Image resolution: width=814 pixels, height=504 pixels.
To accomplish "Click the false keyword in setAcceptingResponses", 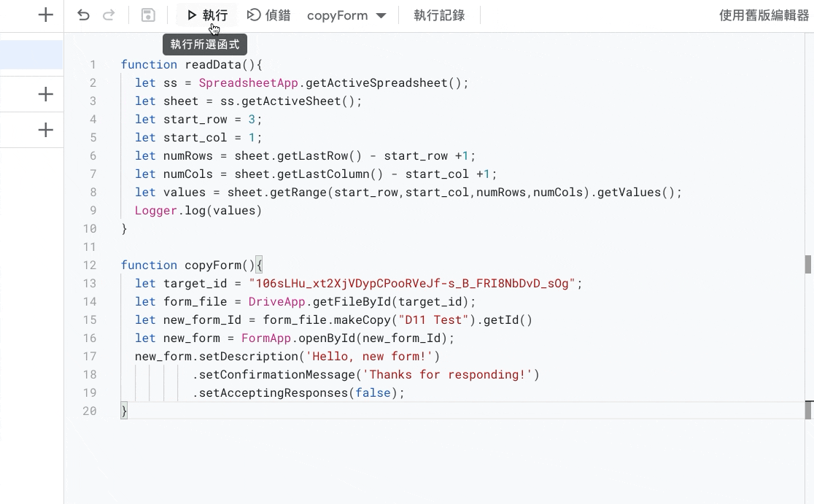I will [x=372, y=393].
